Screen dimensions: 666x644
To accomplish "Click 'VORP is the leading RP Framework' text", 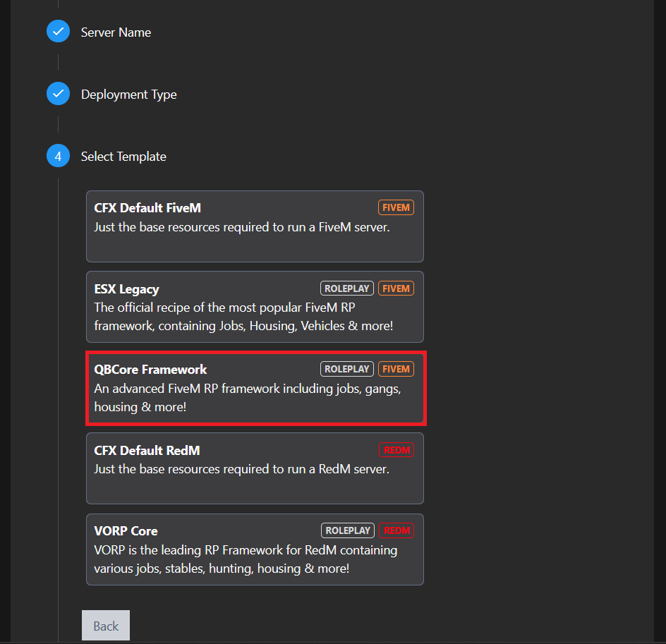I will point(246,559).
